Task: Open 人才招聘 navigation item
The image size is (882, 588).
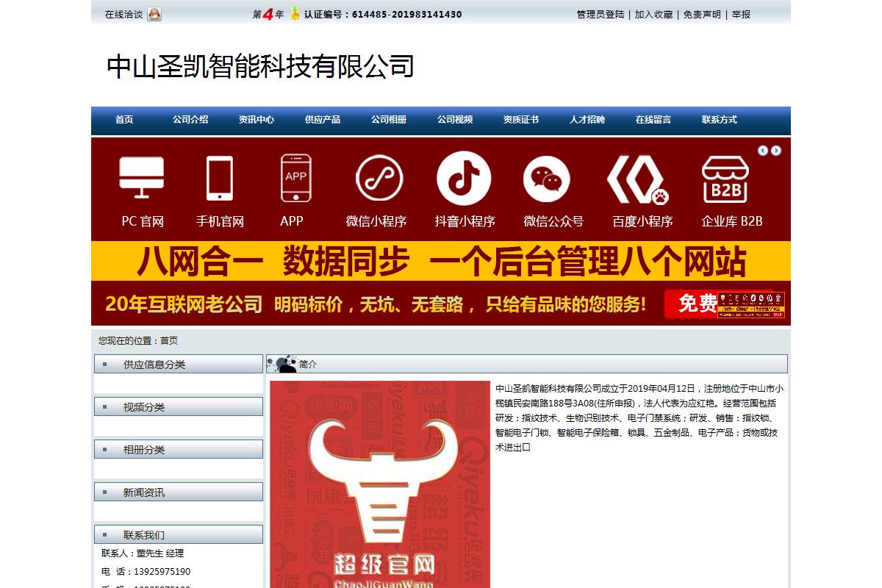Action: 587,120
